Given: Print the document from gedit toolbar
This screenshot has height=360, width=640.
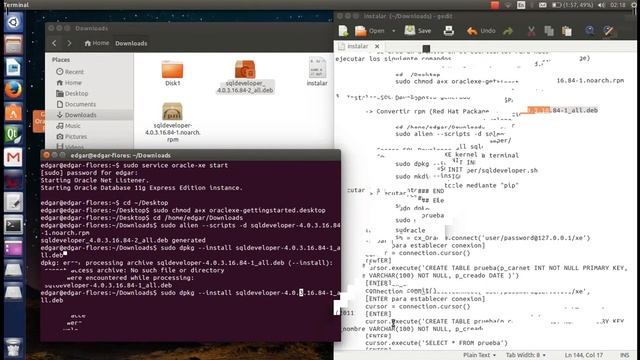Looking at the screenshot, I should (x=449, y=31).
